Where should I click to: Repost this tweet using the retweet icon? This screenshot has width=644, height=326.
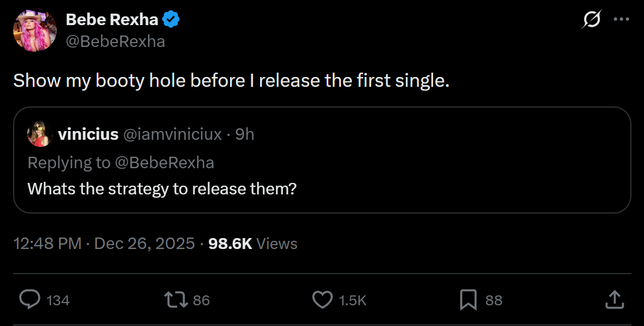click(176, 299)
